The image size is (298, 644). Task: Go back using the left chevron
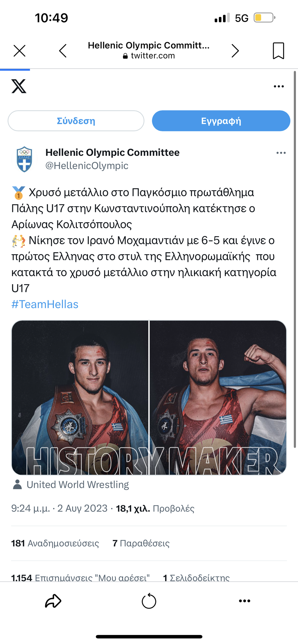63,51
